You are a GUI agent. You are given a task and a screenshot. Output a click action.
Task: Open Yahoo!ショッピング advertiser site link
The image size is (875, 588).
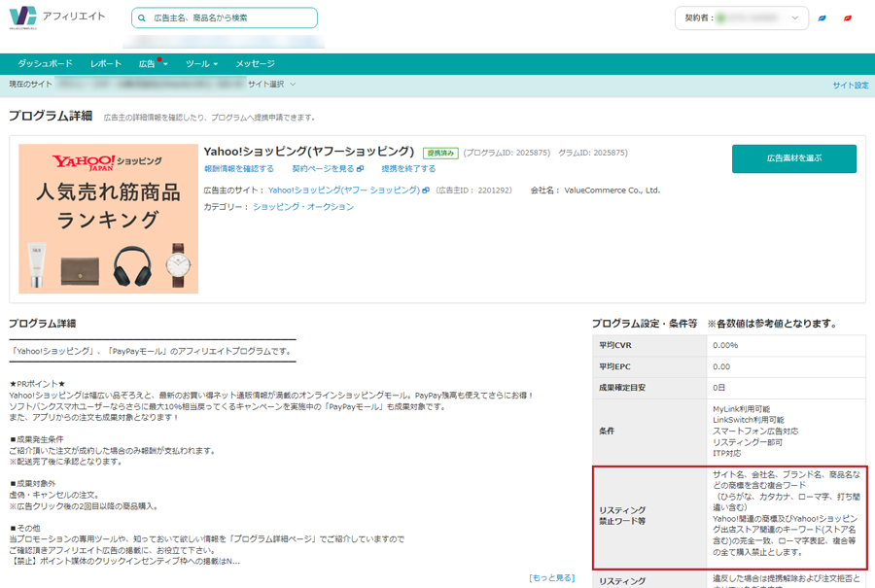(344, 190)
